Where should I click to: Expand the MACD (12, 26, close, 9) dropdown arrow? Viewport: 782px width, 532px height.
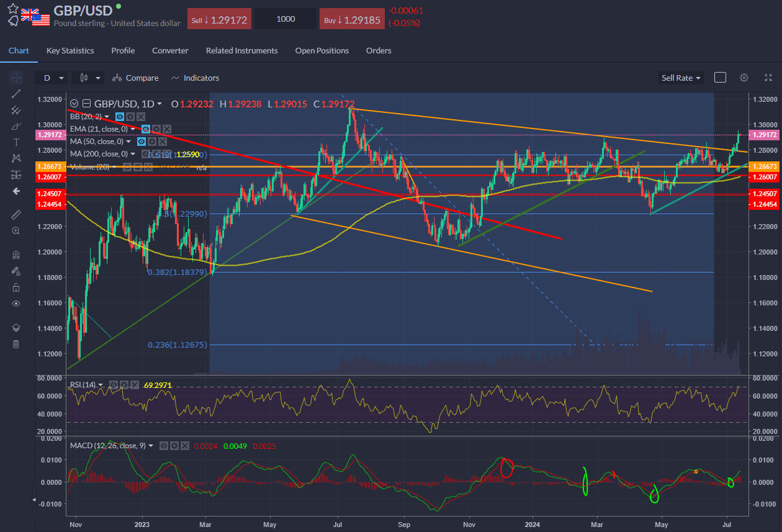tap(151, 446)
